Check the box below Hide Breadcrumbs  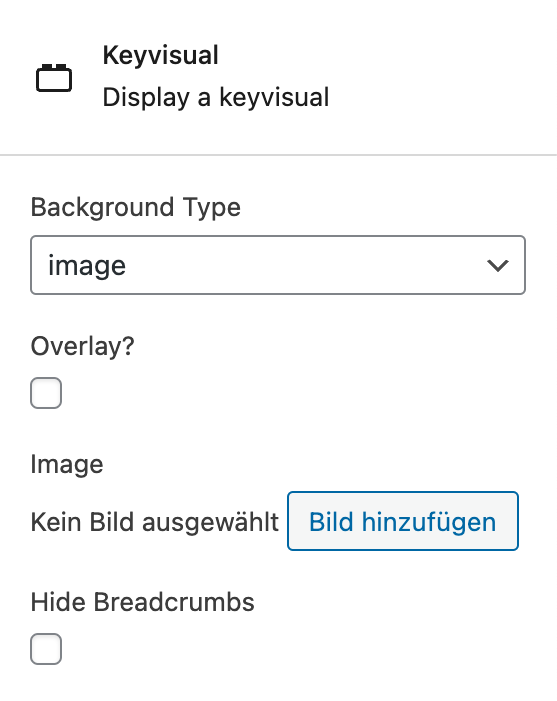(46, 649)
